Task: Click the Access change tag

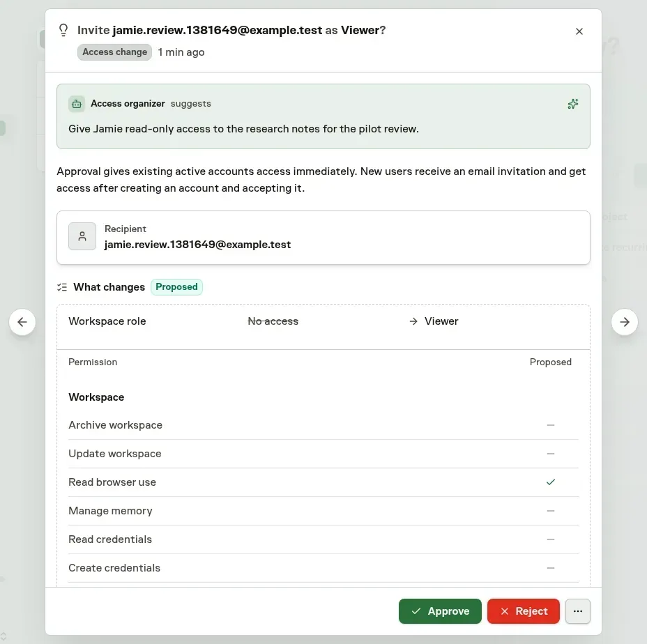Action: (x=115, y=52)
